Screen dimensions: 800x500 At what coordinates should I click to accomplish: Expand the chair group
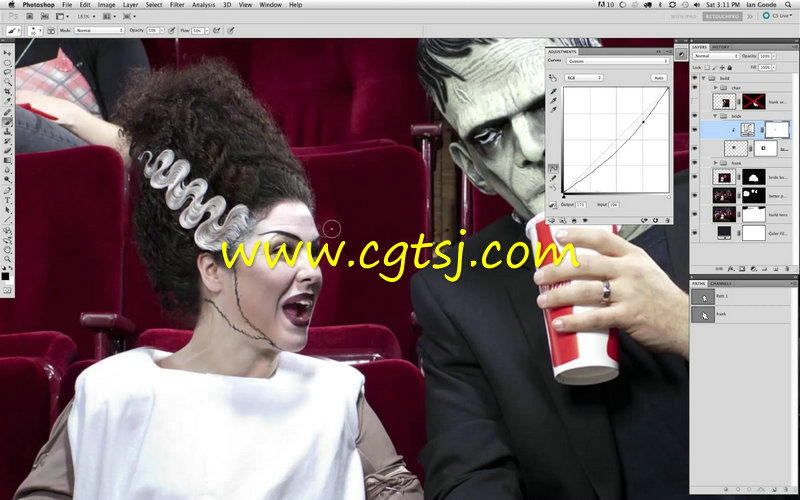715,88
